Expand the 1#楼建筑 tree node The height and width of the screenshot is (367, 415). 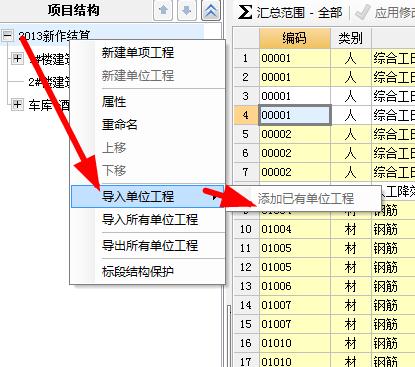(x=17, y=59)
